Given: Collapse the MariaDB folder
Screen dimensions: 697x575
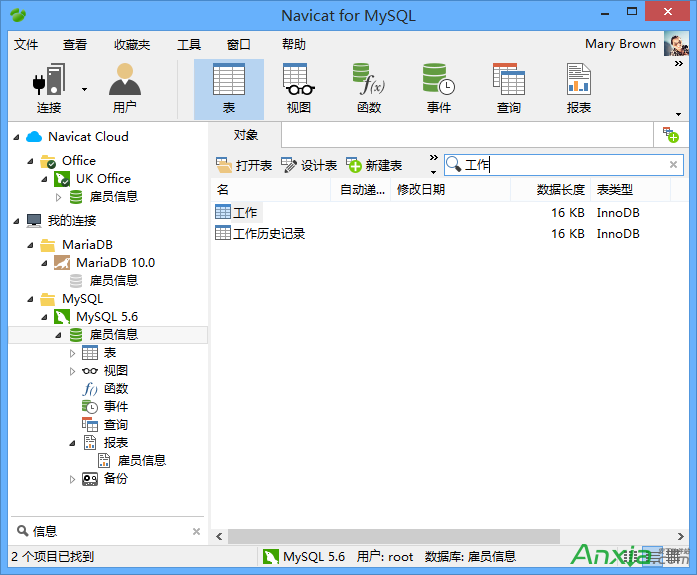Looking at the screenshot, I should coord(30,245).
